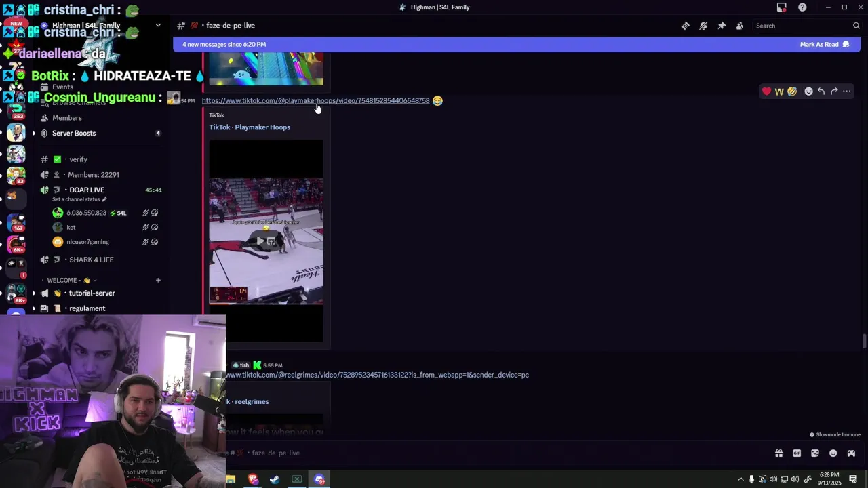The width and height of the screenshot is (868, 488).
Task: Click the chat scrollbar thumb
Action: click(x=864, y=341)
